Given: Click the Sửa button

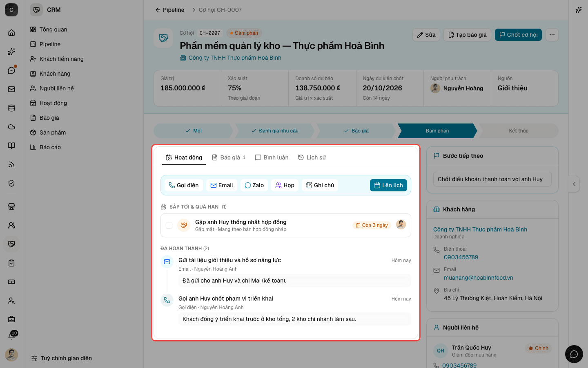Looking at the screenshot, I should pos(426,35).
